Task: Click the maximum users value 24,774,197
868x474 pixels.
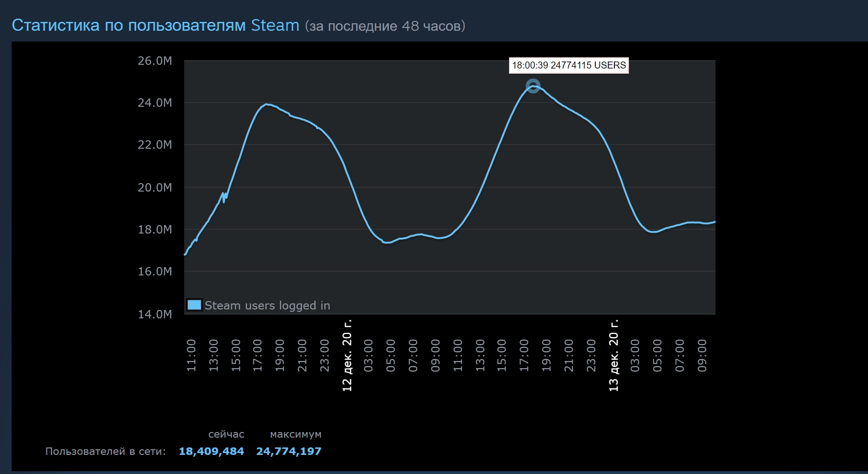Action: click(x=289, y=451)
